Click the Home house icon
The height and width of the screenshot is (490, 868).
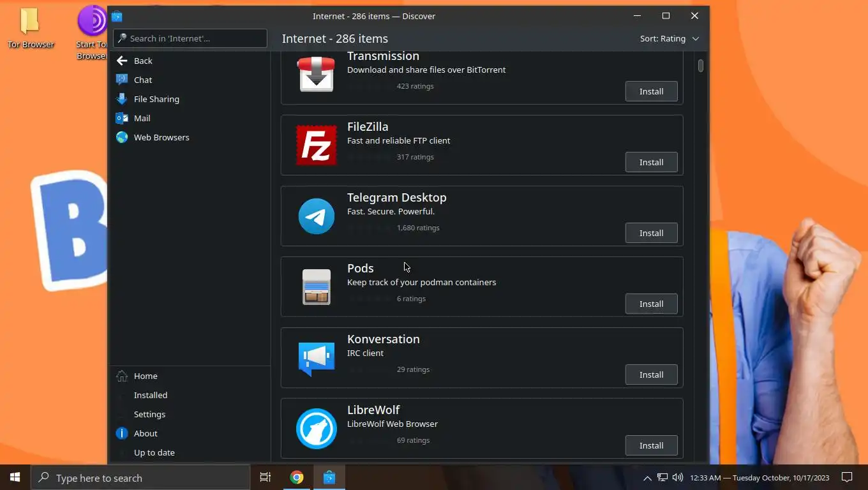(x=122, y=376)
